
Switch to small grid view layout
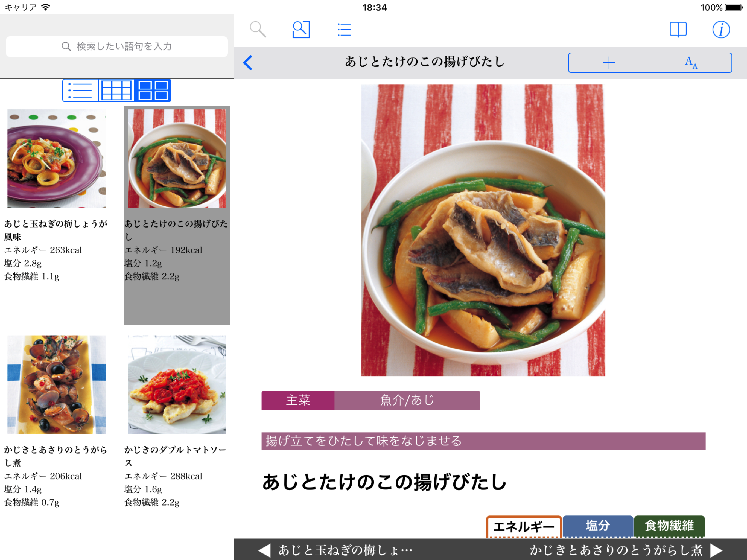[x=116, y=91]
